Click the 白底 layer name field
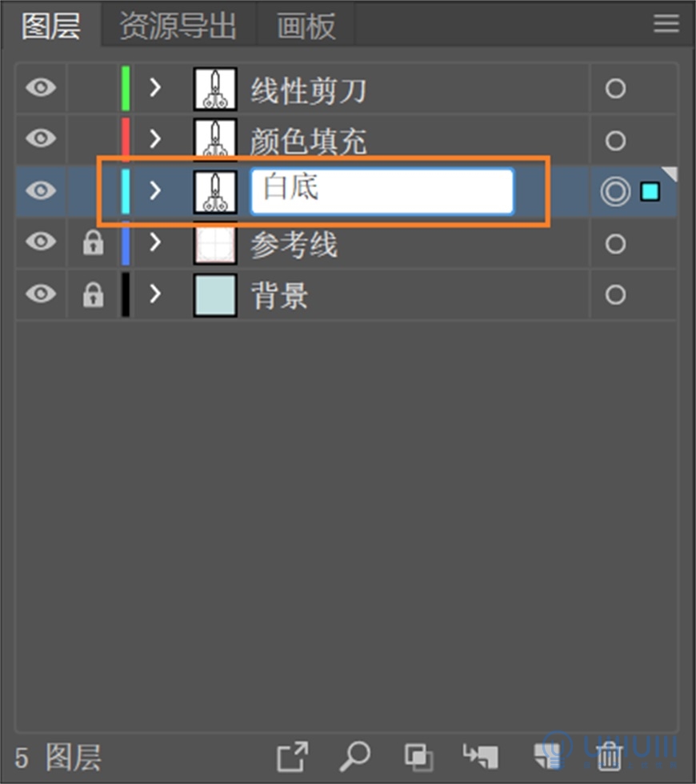Screen dimensions: 696x784 tap(382, 191)
